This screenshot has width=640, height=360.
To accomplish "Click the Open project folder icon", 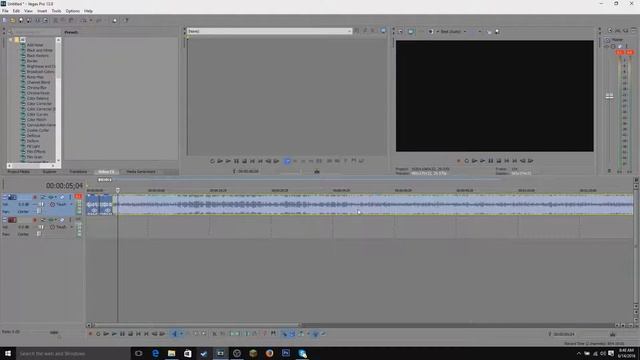I will click(x=13, y=20).
